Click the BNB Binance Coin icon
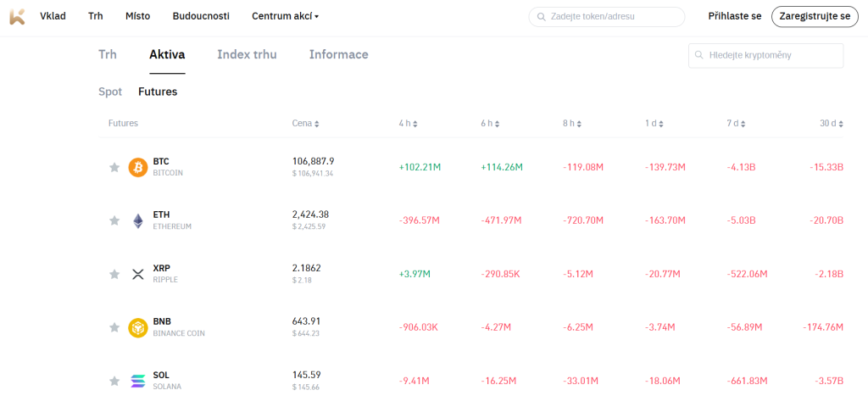Viewport: 868px width, 407px height. pos(137,327)
